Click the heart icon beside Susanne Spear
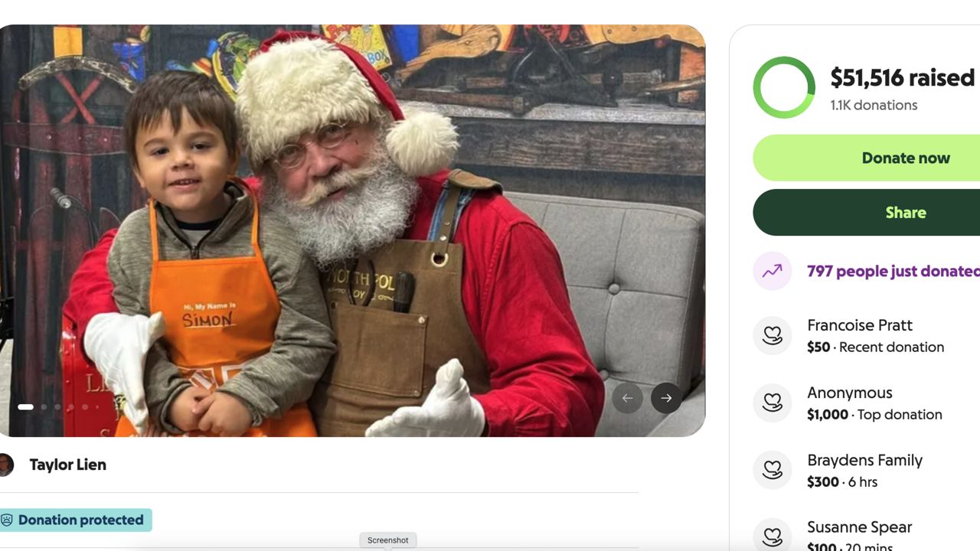Screen dimensions: 980x551 (x=772, y=536)
